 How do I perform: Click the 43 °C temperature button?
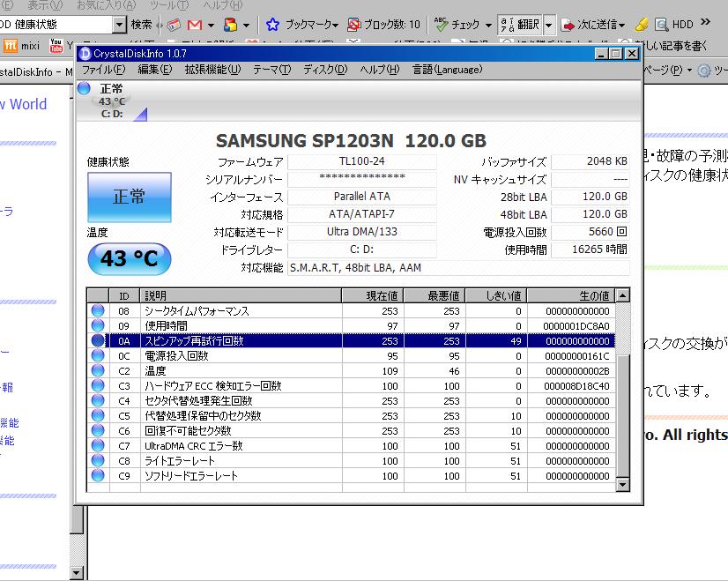tap(129, 258)
